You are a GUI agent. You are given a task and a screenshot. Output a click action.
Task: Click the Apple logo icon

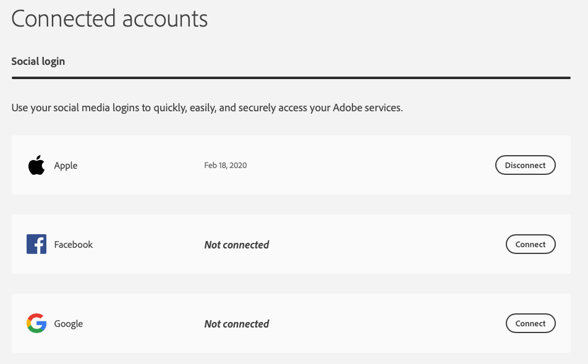[x=36, y=166]
